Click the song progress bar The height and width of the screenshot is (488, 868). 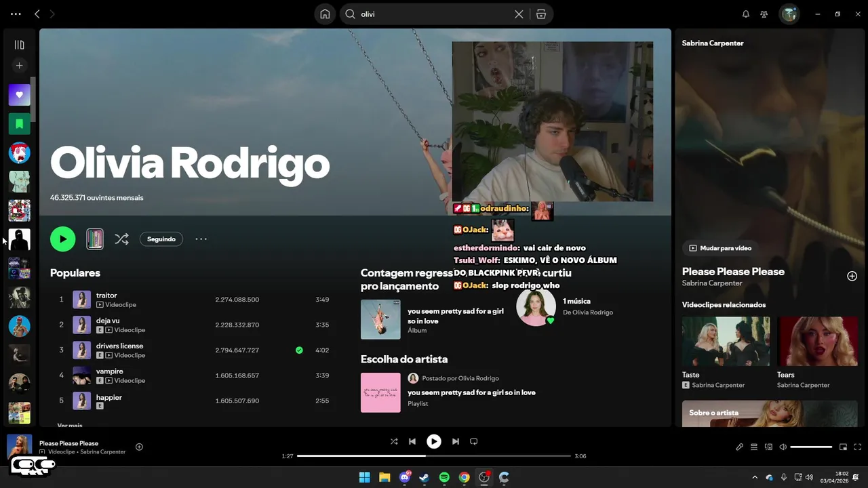pos(434,456)
